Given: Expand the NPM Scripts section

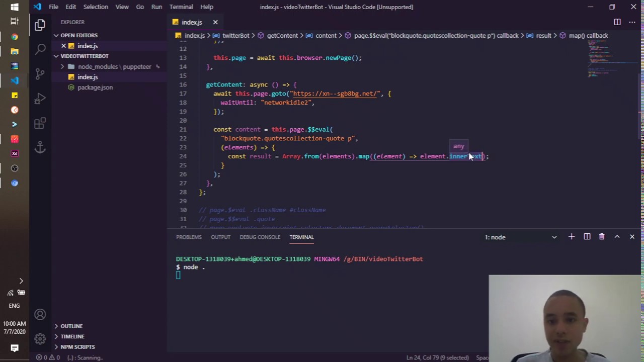Looking at the screenshot, I should point(77,347).
